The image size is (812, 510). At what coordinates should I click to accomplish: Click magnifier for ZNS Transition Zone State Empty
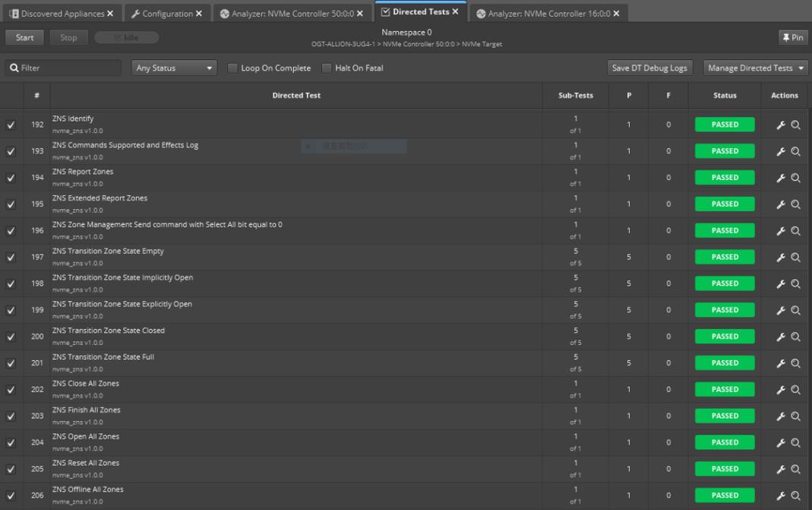click(795, 258)
